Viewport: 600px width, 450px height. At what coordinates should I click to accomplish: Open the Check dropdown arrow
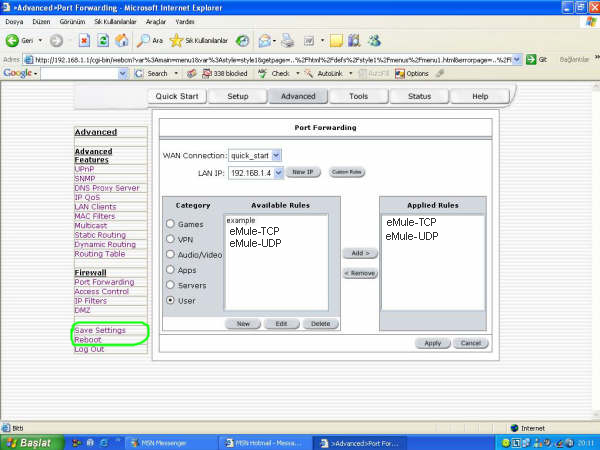(x=298, y=73)
